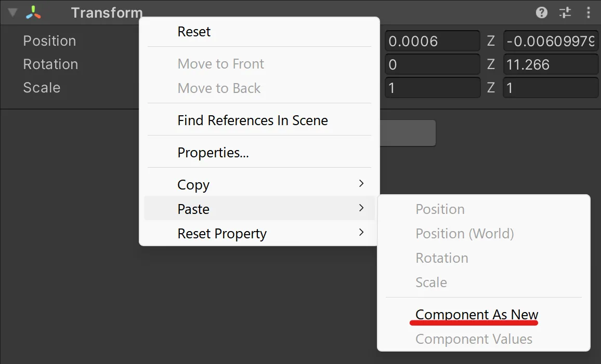The width and height of the screenshot is (601, 364).
Task: Click the Rotation Z field showing 11.266
Action: coord(551,64)
